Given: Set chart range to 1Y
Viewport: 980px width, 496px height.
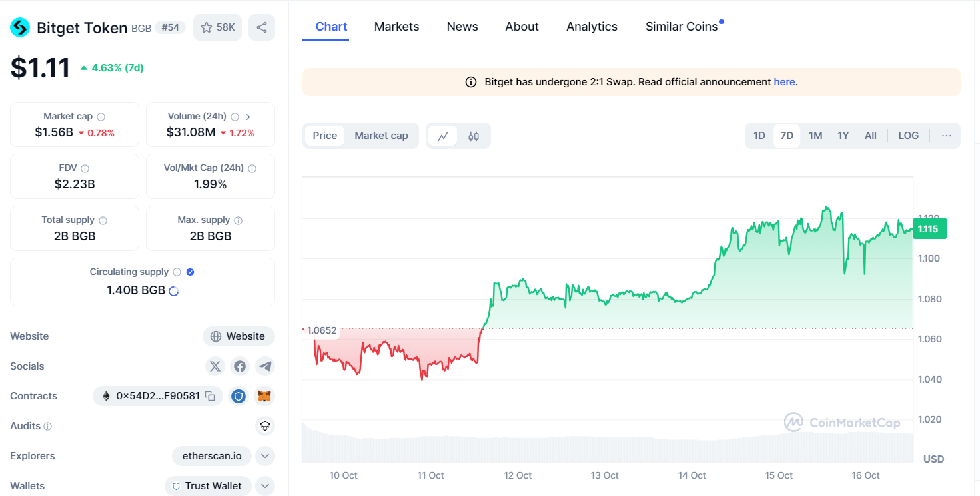Looking at the screenshot, I should click(x=843, y=136).
